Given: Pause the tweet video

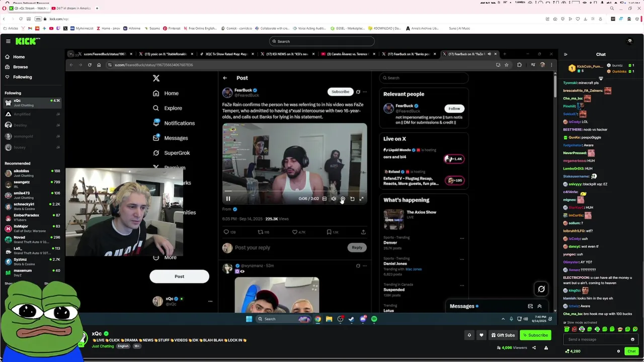Looking at the screenshot, I should pyautogui.click(x=228, y=199).
